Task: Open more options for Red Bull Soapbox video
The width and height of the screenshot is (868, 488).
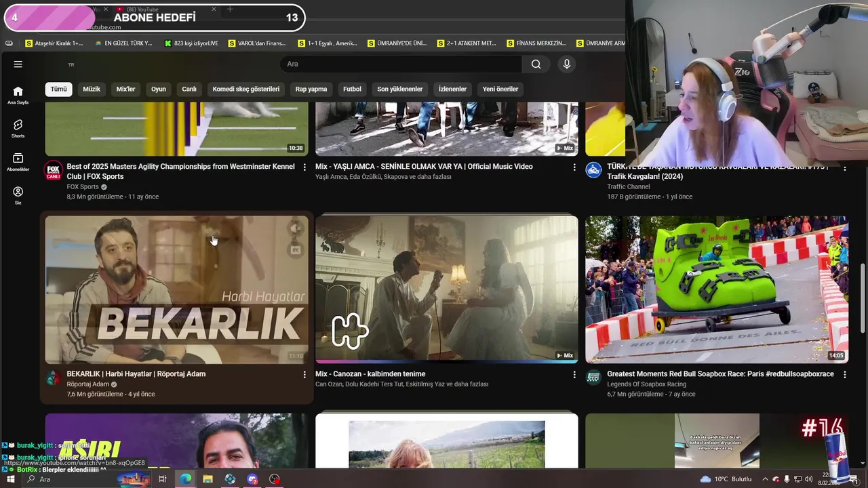Action: click(844, 374)
